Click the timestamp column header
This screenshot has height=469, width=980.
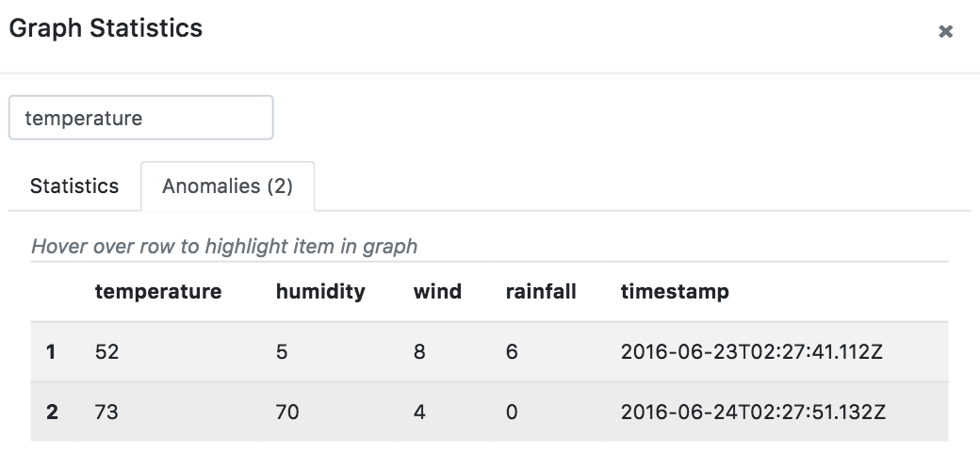coord(675,291)
